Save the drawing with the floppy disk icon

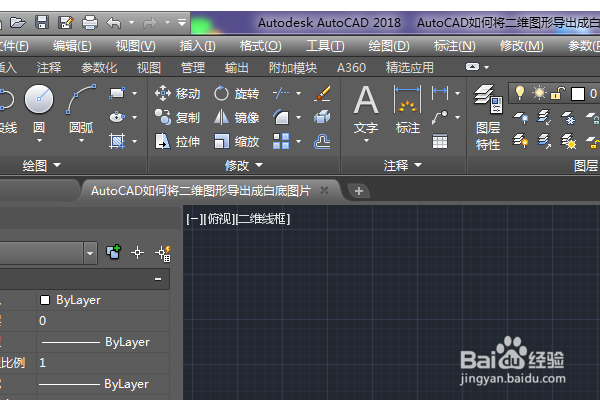(x=42, y=23)
